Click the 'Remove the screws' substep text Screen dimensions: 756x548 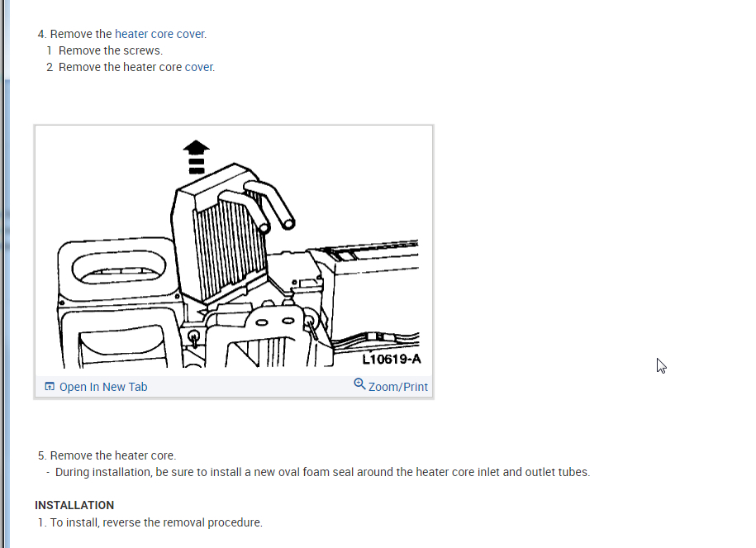click(x=111, y=50)
